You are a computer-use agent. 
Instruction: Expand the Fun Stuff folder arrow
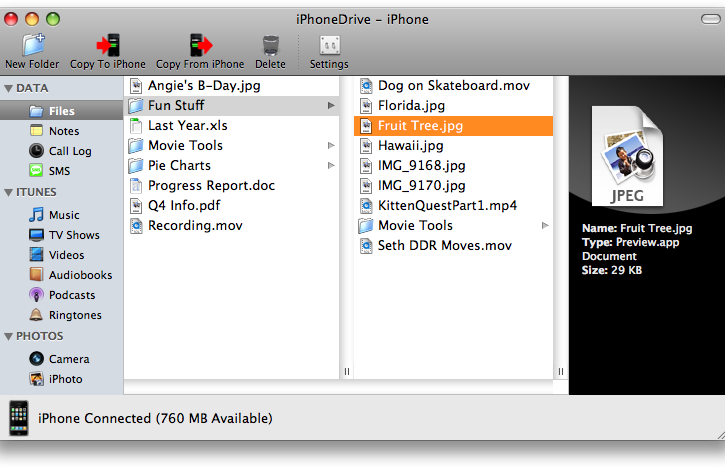click(x=331, y=105)
